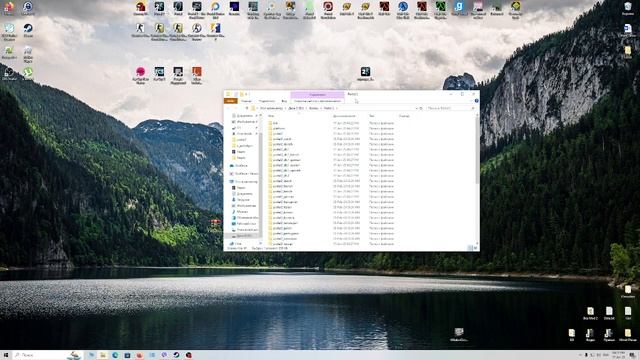640x360 pixels.
Task: Open the Share ribbon tab in Explorer
Action: 267,101
